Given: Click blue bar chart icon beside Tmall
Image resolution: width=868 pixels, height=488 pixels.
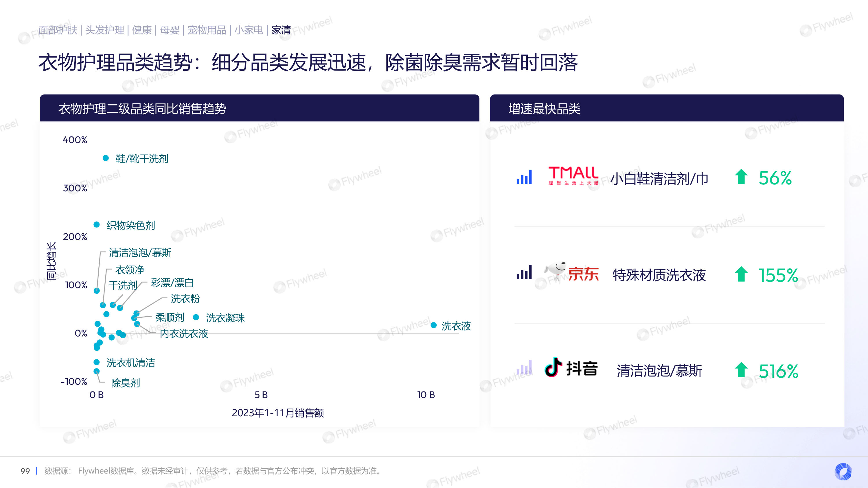Looking at the screenshot, I should coord(524,177).
